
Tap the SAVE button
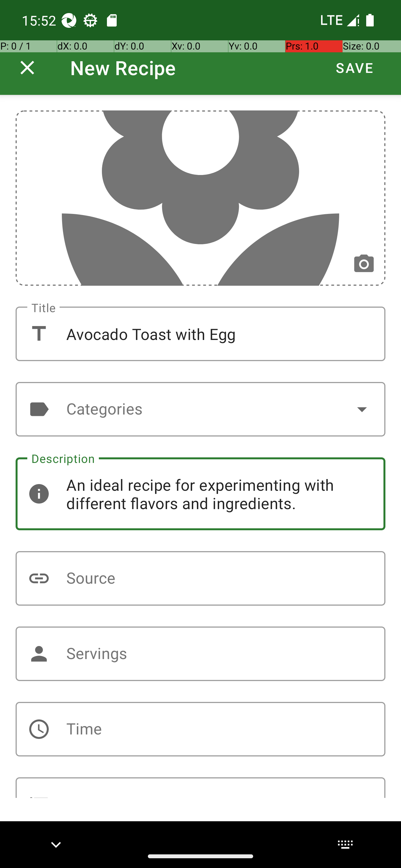coord(354,68)
